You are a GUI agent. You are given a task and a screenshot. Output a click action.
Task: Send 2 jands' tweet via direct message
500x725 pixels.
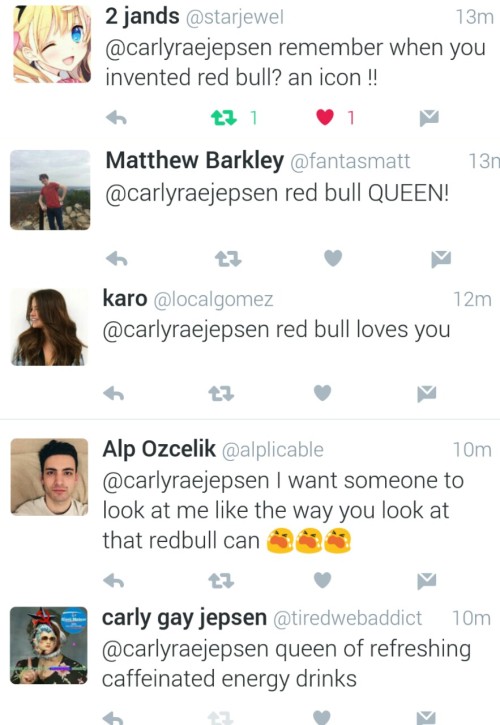tap(429, 118)
